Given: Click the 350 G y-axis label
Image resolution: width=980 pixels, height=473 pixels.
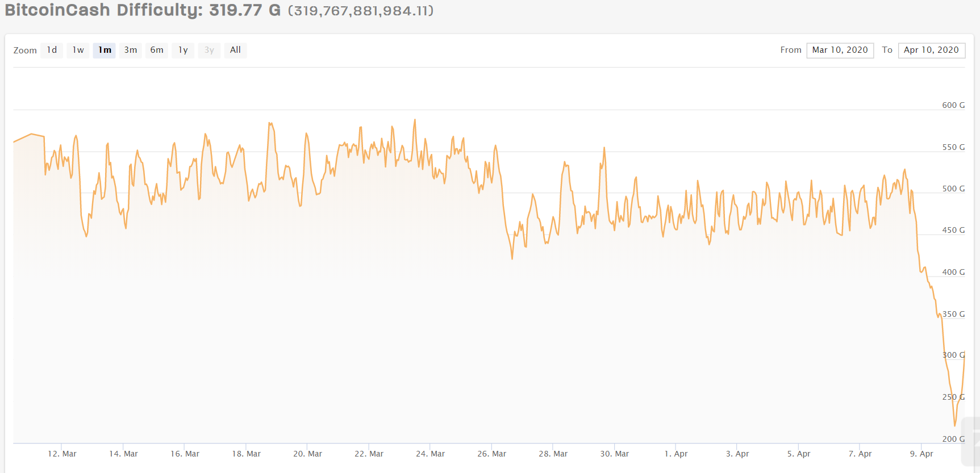Looking at the screenshot, I should pos(953,314).
